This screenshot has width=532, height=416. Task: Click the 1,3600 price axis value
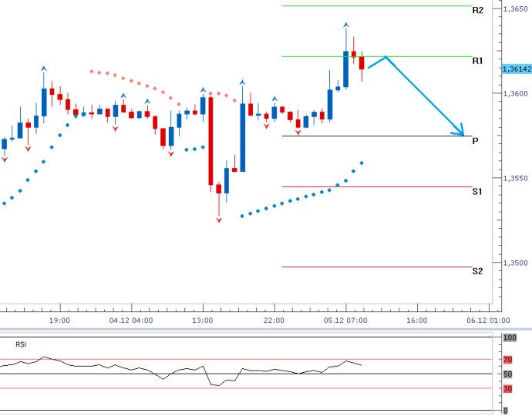515,93
